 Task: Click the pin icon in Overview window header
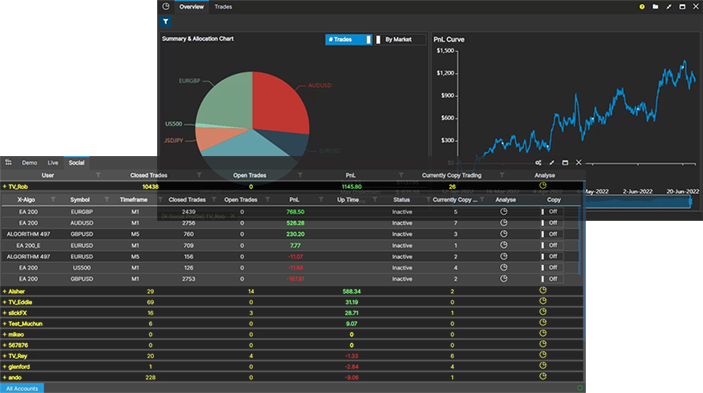coord(669,7)
